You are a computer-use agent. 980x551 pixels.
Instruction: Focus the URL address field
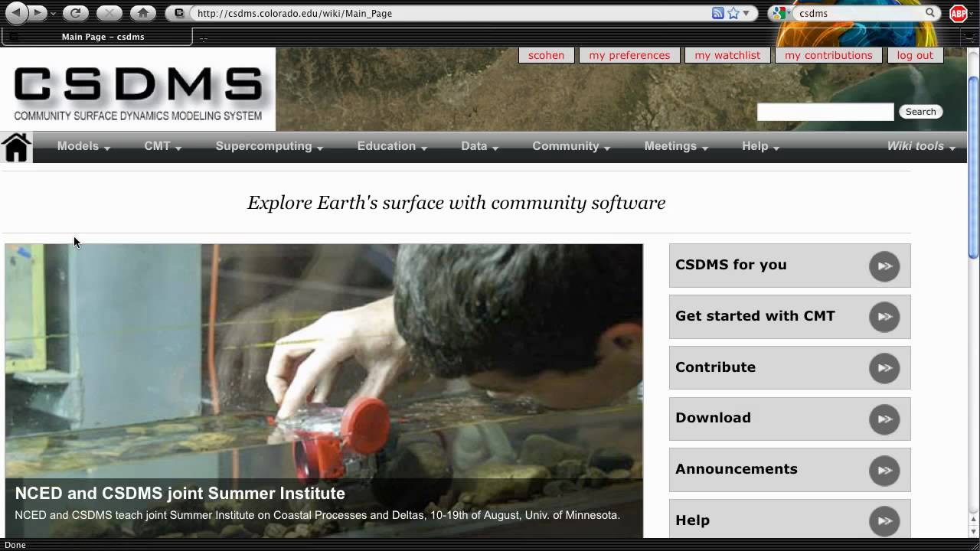point(452,13)
